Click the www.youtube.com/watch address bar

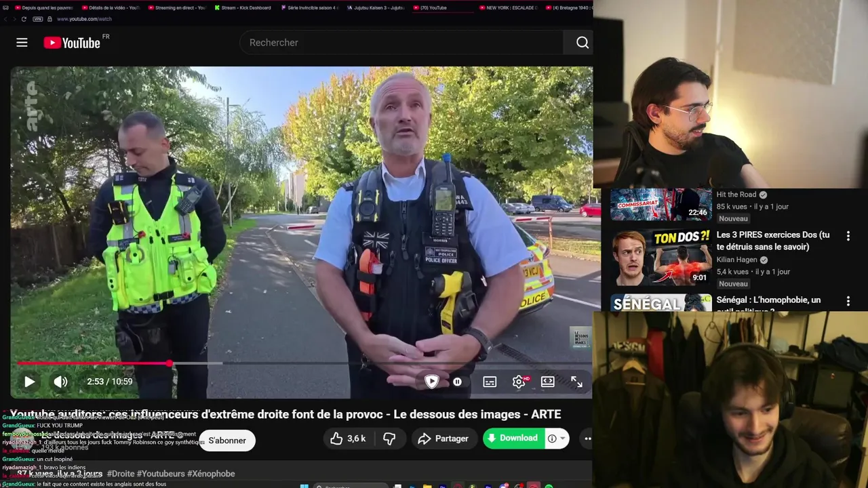84,19
